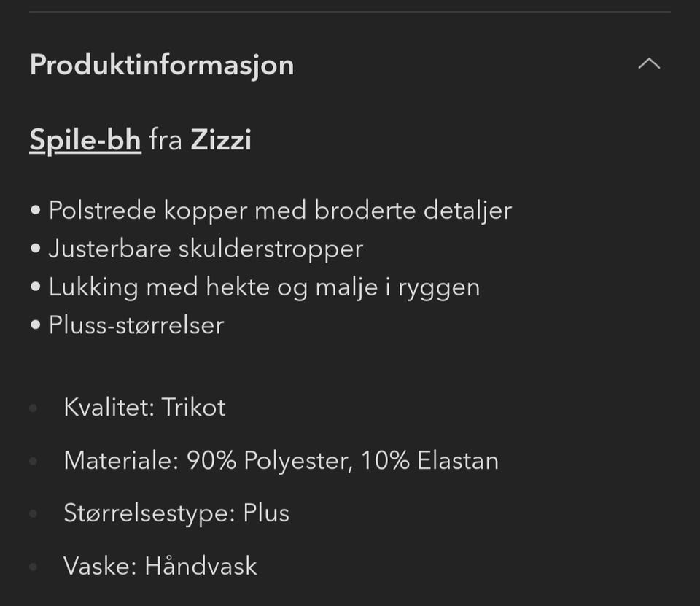This screenshot has height=606, width=700.
Task: Click the bullet dot before 'Justerbare skulderstropper'
Action: pos(36,248)
